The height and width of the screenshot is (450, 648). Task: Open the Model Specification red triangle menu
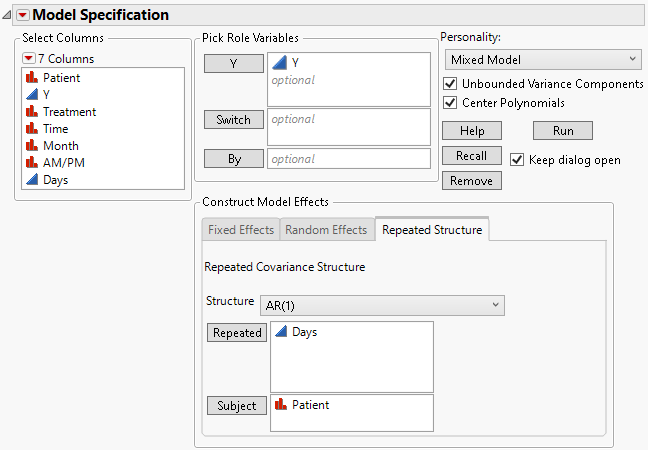point(23,15)
